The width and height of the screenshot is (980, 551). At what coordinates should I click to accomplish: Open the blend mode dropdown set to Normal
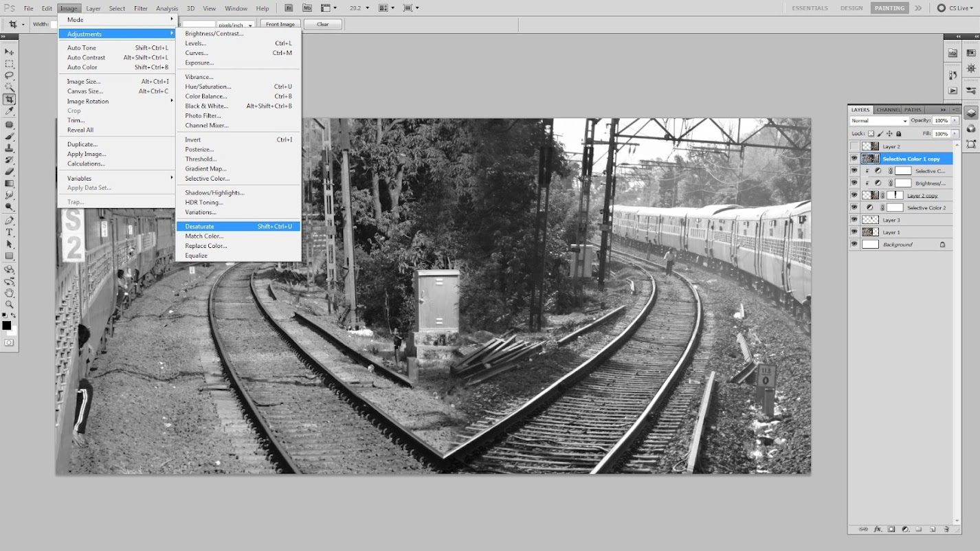click(879, 121)
